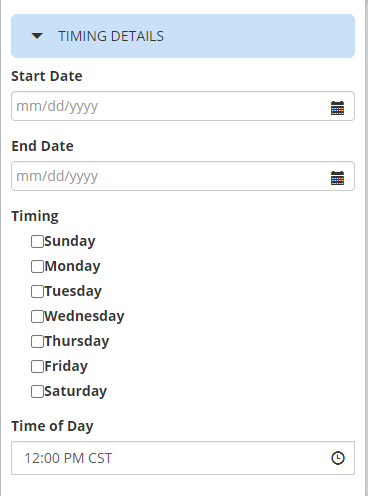
Task: Click the Wednesday label text
Action: [84, 316]
